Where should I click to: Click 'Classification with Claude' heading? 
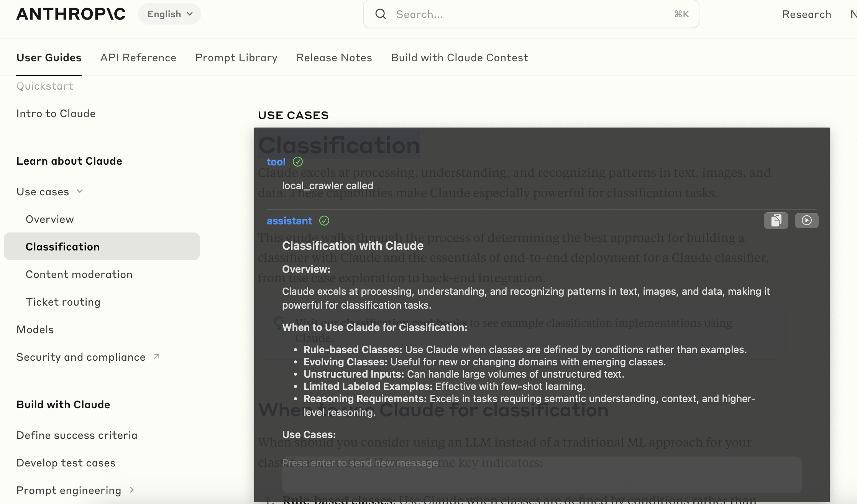click(x=353, y=245)
